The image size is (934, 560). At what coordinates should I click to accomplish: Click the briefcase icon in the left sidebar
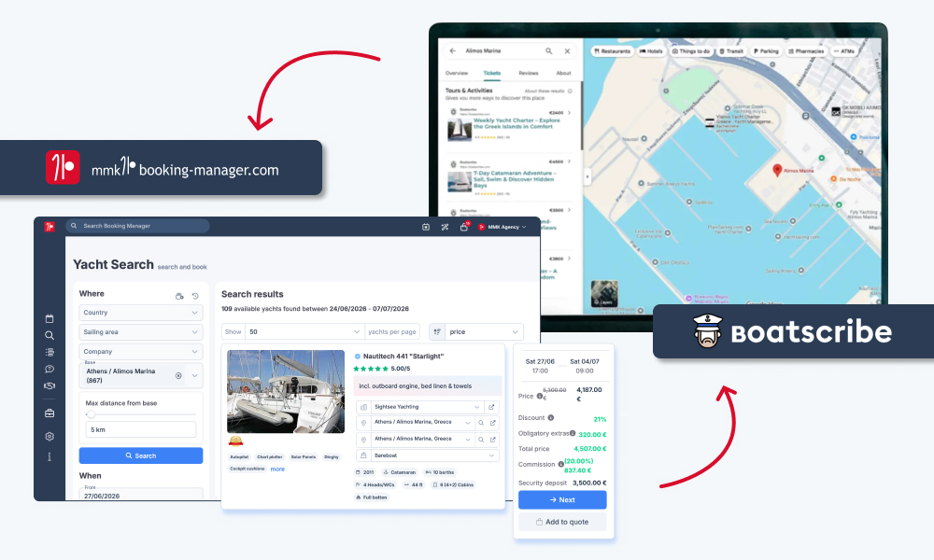coord(50,413)
